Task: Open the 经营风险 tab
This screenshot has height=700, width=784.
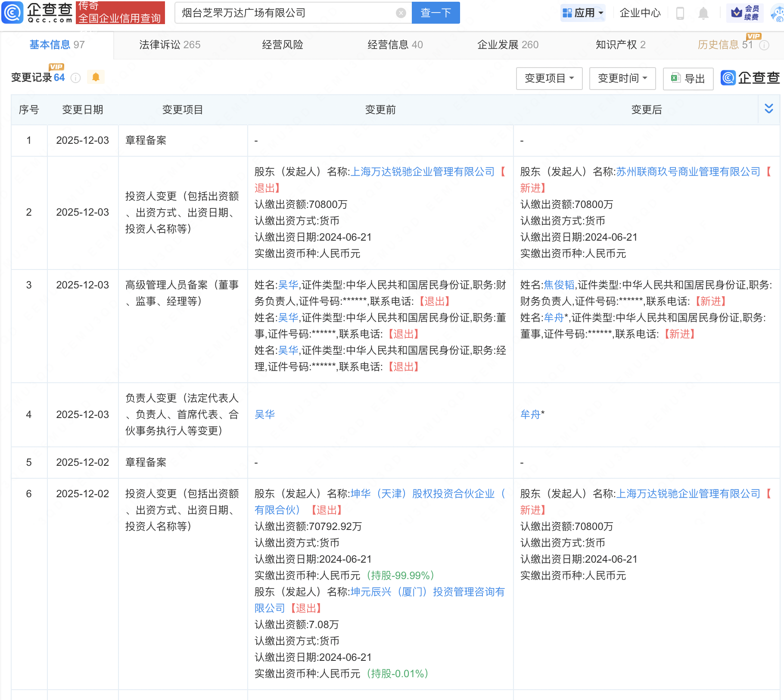Action: pos(283,45)
